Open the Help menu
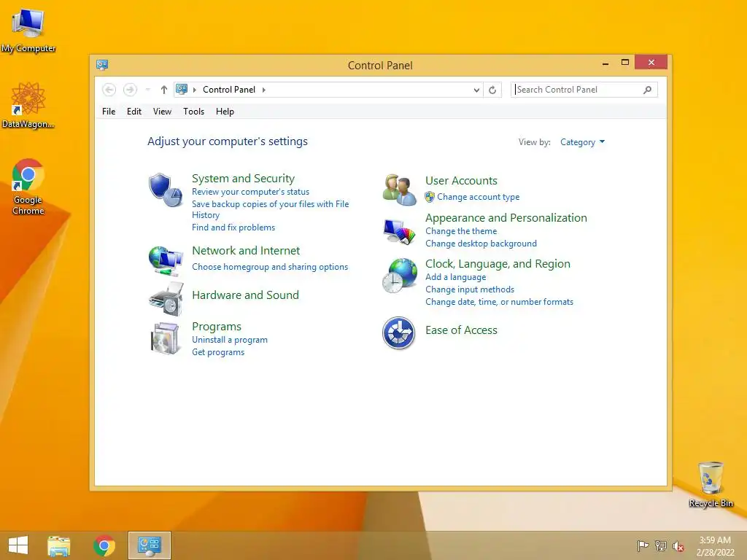The width and height of the screenshot is (747, 560). (x=225, y=112)
